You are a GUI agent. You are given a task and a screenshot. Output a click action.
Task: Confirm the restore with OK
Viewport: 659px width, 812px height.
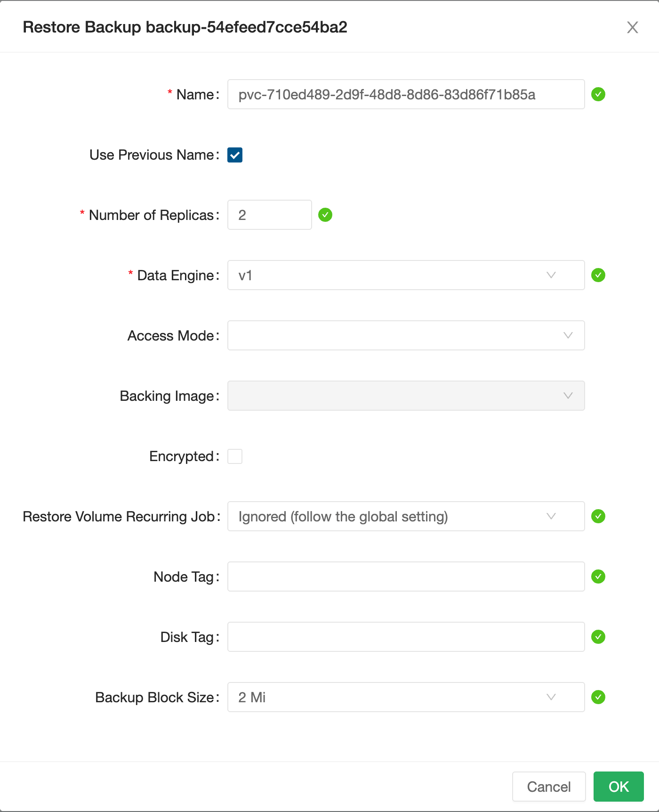619,787
